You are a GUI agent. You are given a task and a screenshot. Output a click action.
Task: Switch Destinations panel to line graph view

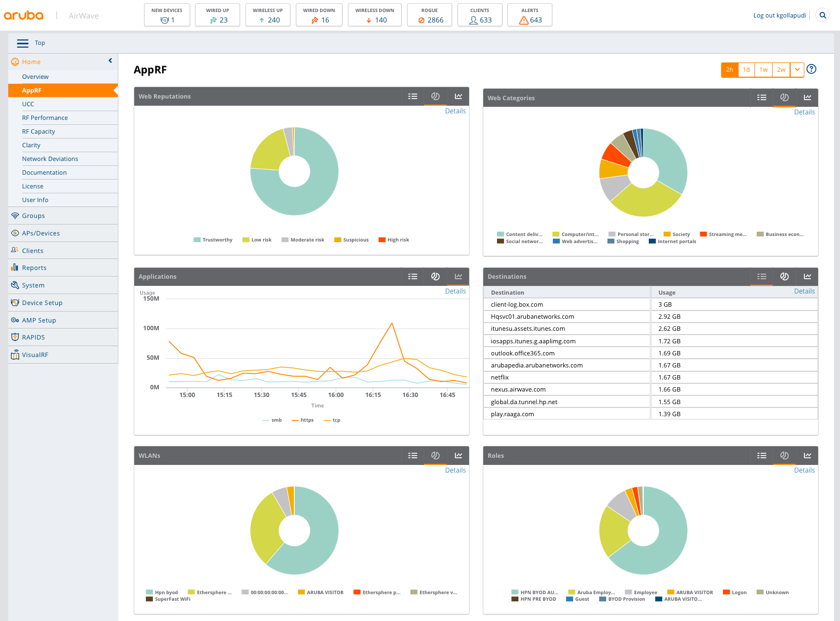(807, 277)
